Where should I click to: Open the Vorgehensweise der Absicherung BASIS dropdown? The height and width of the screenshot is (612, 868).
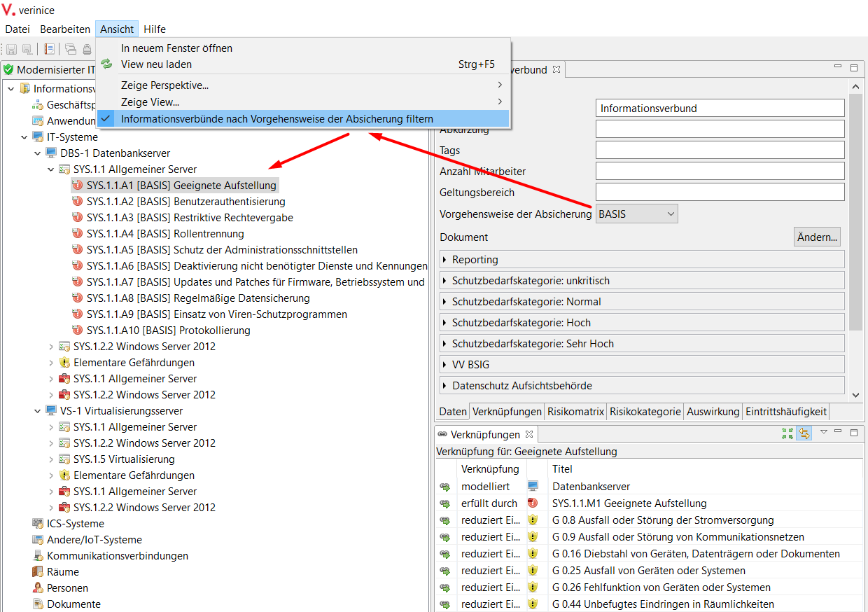pos(636,214)
